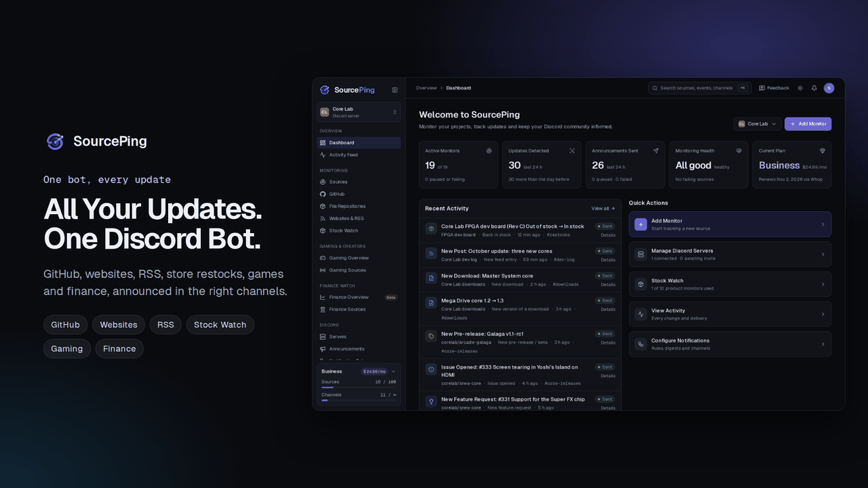Click the Websites & RSS feed icon
The height and width of the screenshot is (488, 868).
point(323,218)
